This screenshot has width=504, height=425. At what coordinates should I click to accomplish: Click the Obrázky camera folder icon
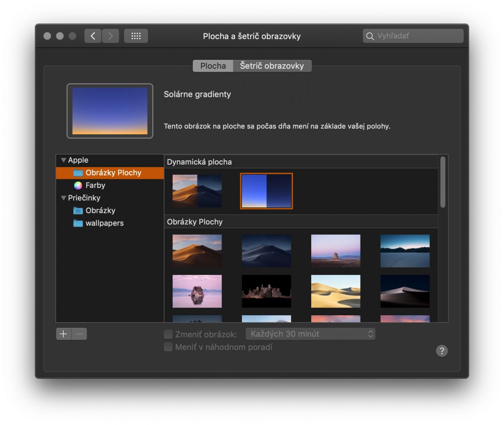tap(78, 210)
